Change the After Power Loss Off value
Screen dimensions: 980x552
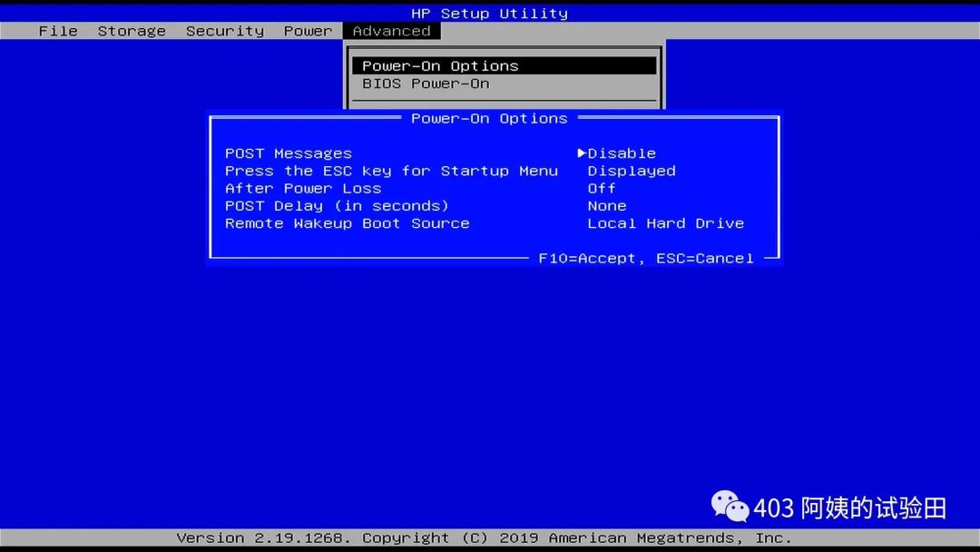(602, 188)
